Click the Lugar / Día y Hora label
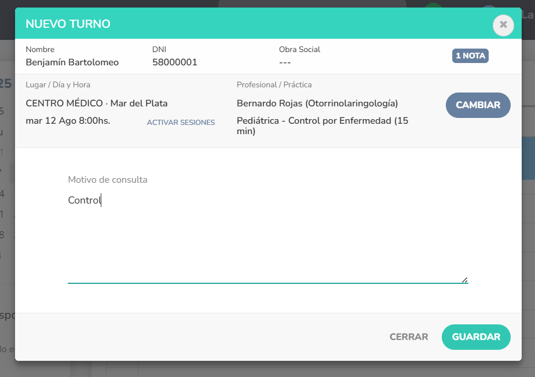 click(x=58, y=85)
